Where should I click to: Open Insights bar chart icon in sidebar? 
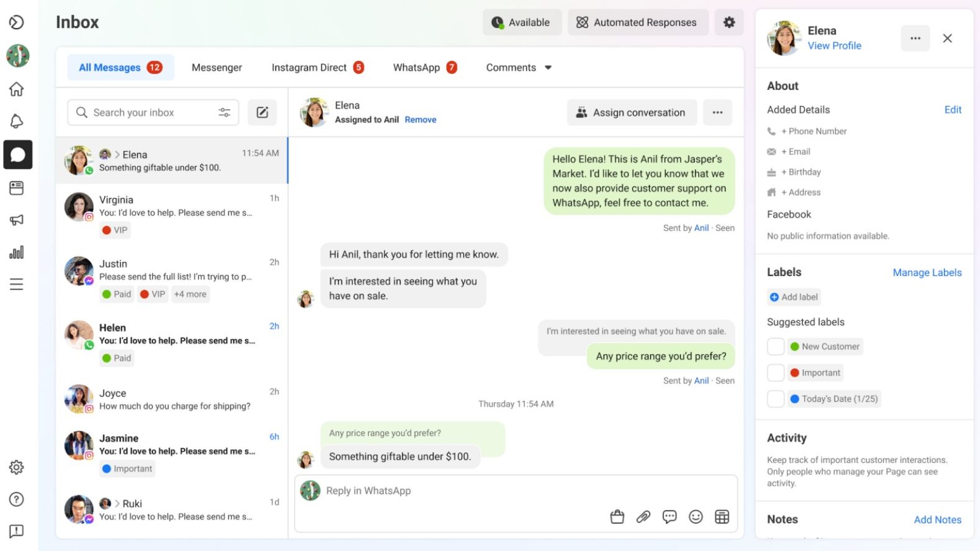tap(17, 252)
